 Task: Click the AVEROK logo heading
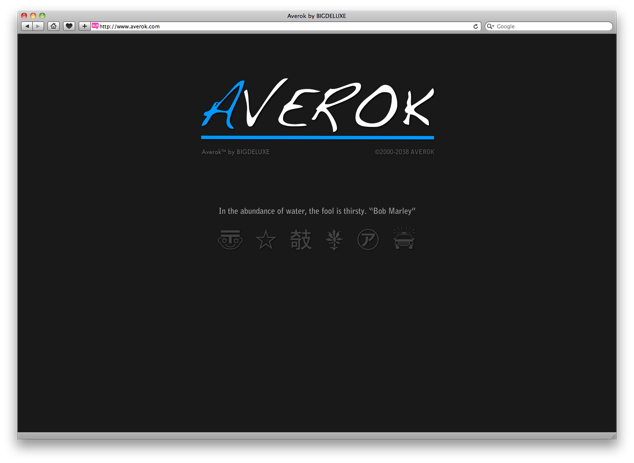coord(318,107)
